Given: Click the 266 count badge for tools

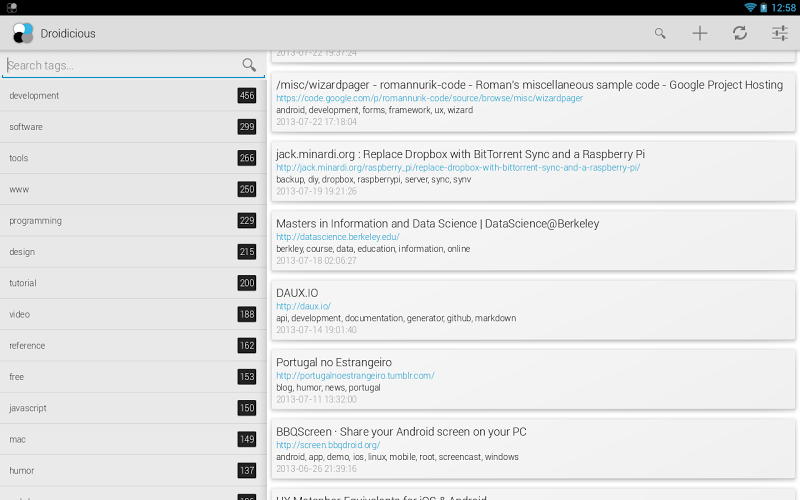Looking at the screenshot, I should [x=247, y=158].
